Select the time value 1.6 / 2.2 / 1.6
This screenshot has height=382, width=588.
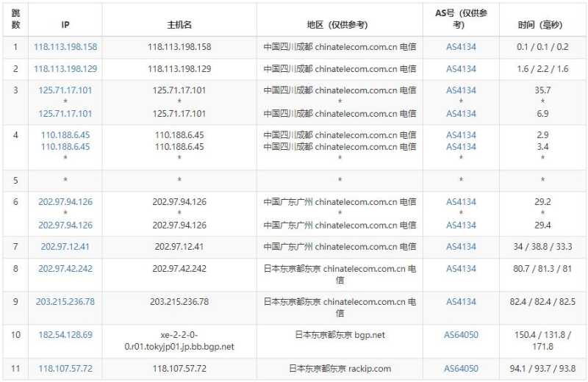coord(542,69)
